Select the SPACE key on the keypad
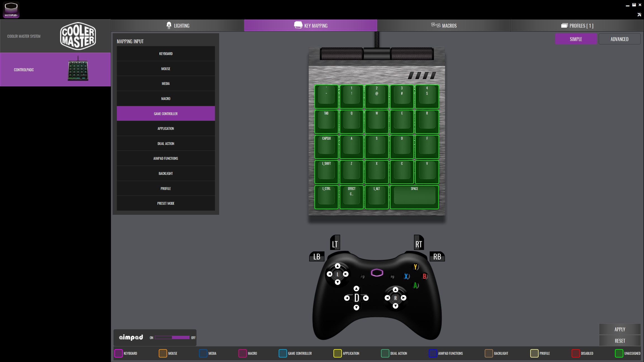 [x=414, y=197]
